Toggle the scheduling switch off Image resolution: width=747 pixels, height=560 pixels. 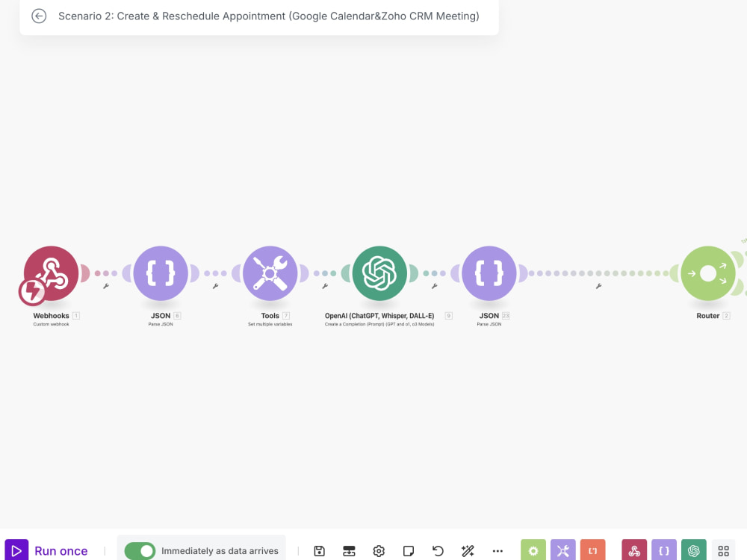(x=140, y=551)
